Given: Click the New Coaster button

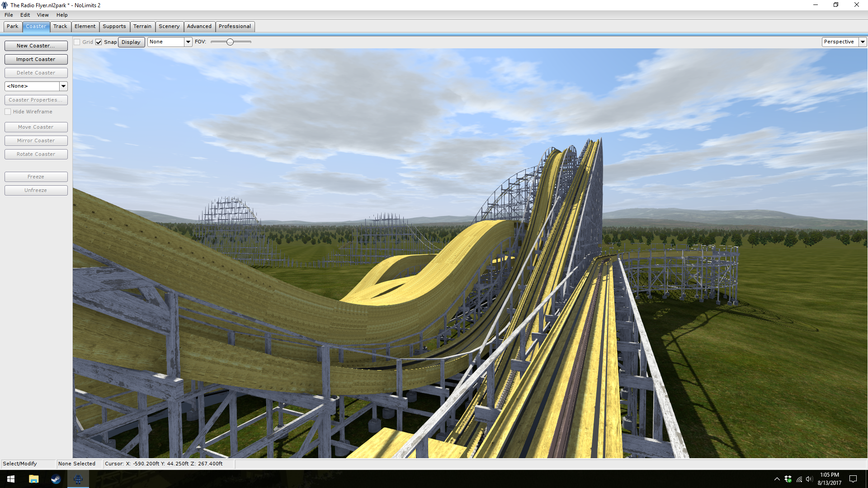Looking at the screenshot, I should [36, 46].
